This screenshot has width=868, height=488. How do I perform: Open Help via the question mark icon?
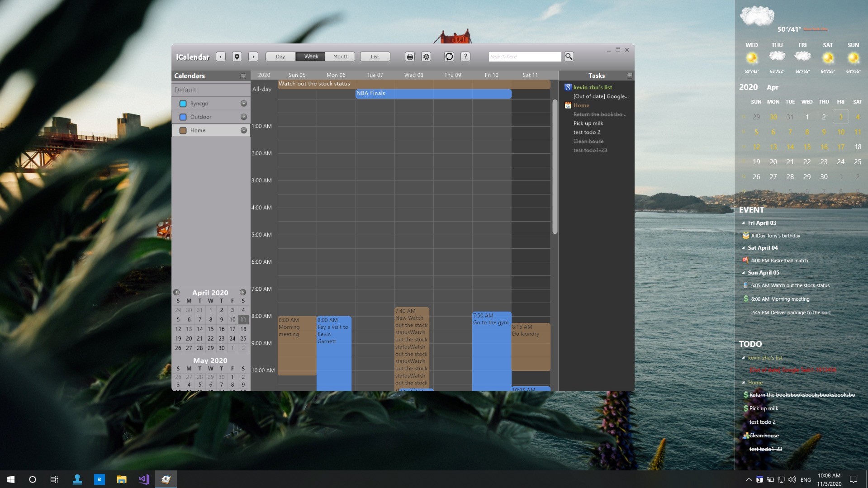click(465, 57)
